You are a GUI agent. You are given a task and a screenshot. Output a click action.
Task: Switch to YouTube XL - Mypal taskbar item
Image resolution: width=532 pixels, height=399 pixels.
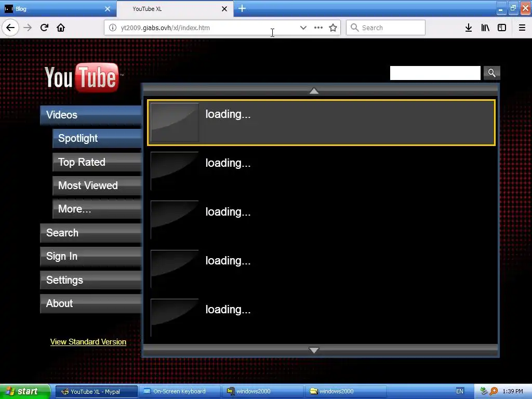96,392
